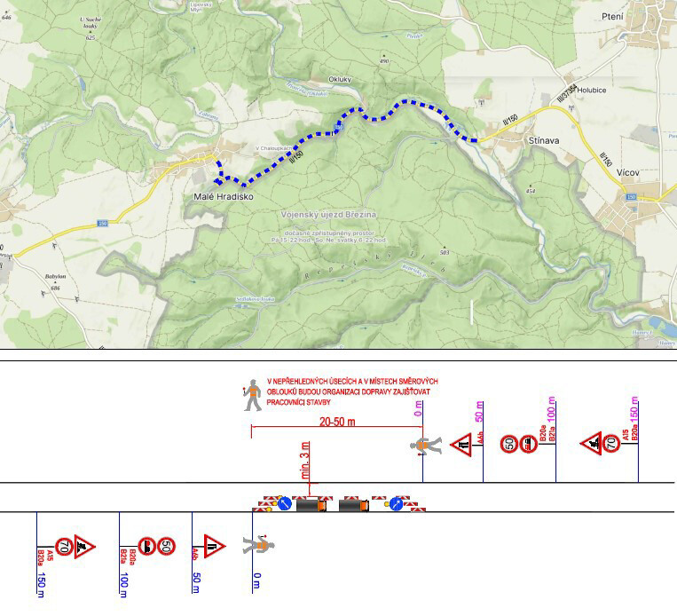Click the upper A15 B20a sign code label
The image size is (677, 616).
pos(630,433)
